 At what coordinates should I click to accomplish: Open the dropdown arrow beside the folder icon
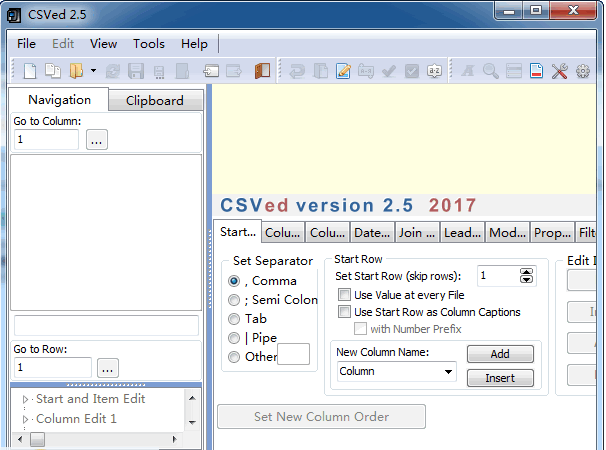(93, 71)
